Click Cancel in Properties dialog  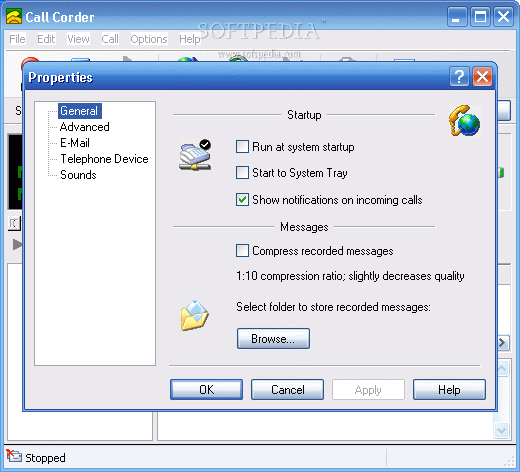point(287,389)
